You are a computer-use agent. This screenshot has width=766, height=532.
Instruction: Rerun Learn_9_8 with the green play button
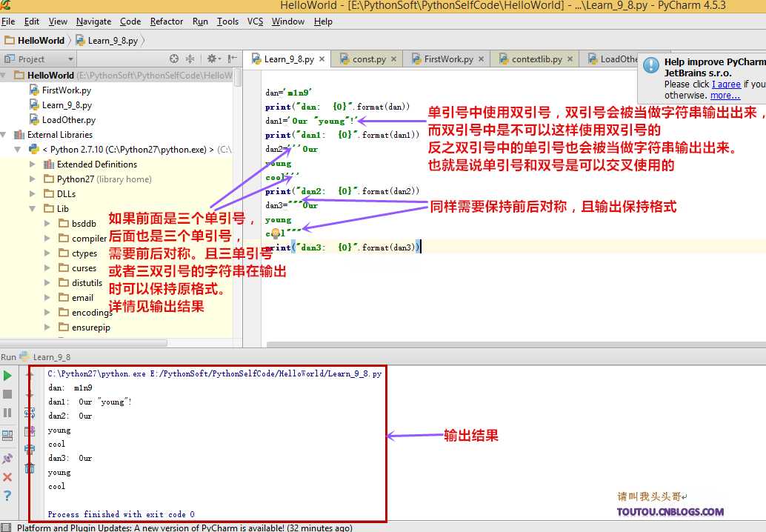pyautogui.click(x=7, y=376)
